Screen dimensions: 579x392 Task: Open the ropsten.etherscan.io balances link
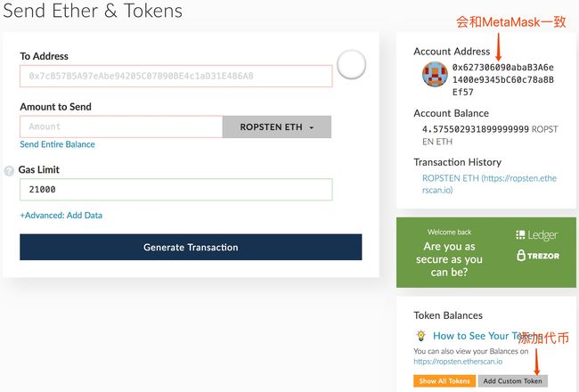(458, 362)
